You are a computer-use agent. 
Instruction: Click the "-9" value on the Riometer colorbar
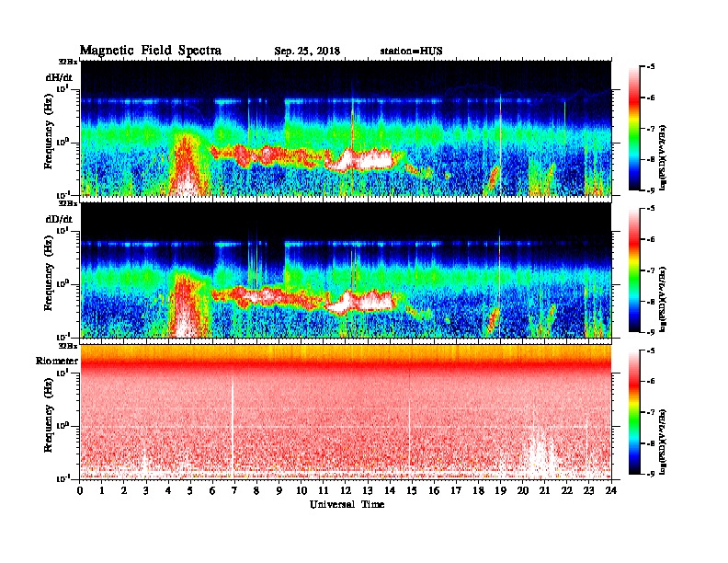651,474
